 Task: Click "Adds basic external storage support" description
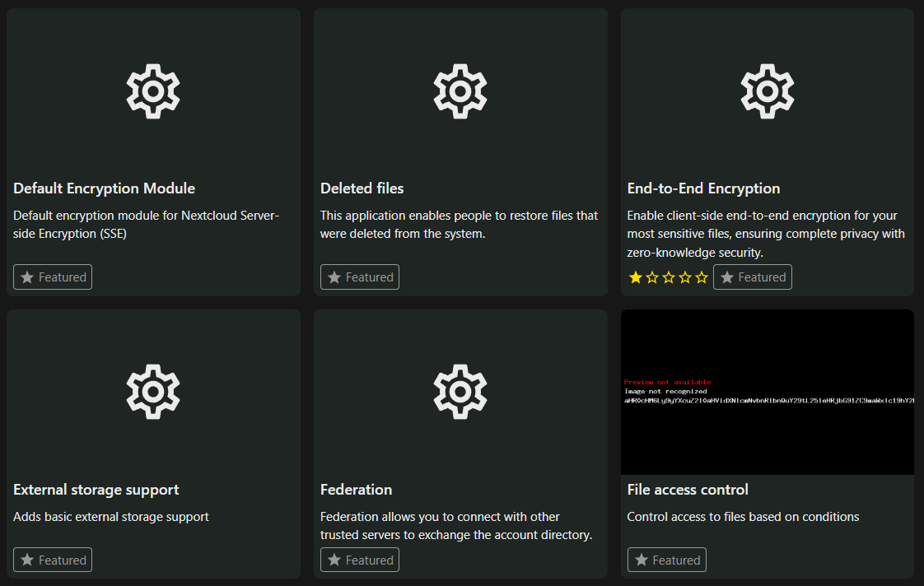(x=111, y=517)
